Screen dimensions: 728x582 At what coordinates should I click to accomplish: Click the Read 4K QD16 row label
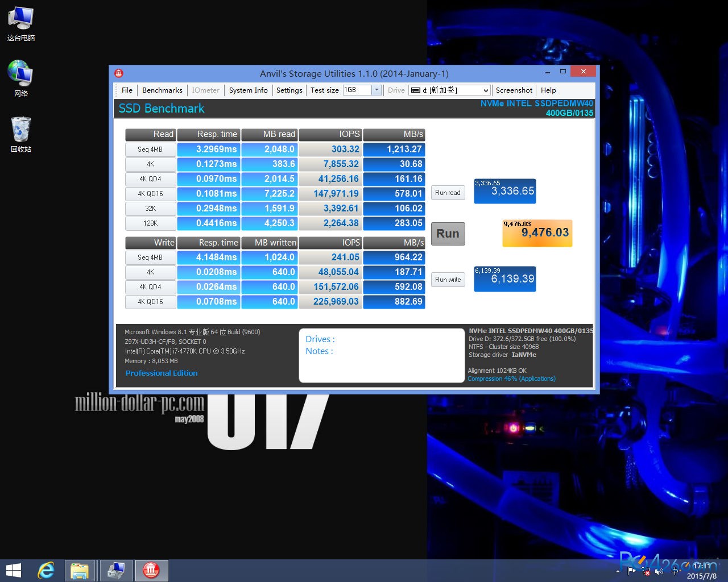pyautogui.click(x=150, y=194)
